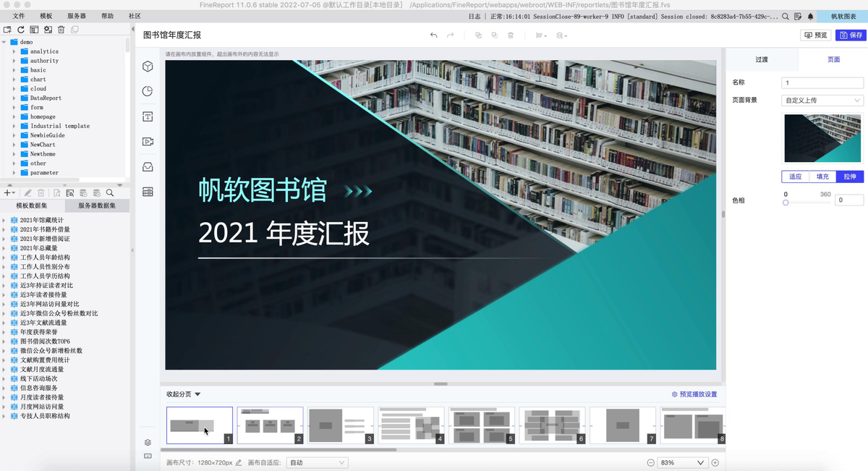Open the page background type dropdown

822,101
